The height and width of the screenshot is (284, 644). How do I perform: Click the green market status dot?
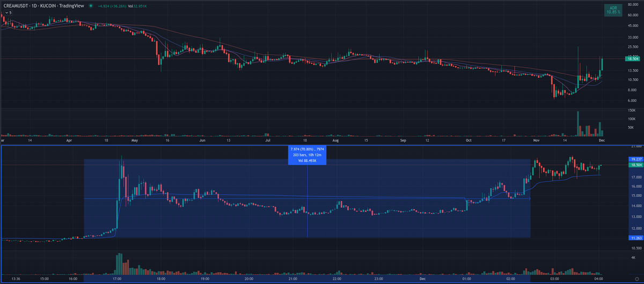pos(90,5)
